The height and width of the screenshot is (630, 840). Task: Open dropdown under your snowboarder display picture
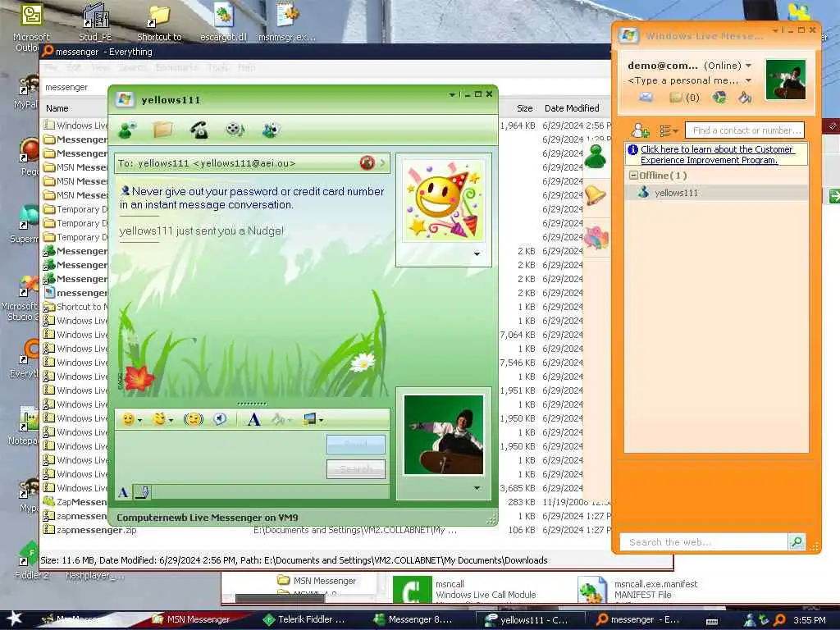[x=477, y=488]
